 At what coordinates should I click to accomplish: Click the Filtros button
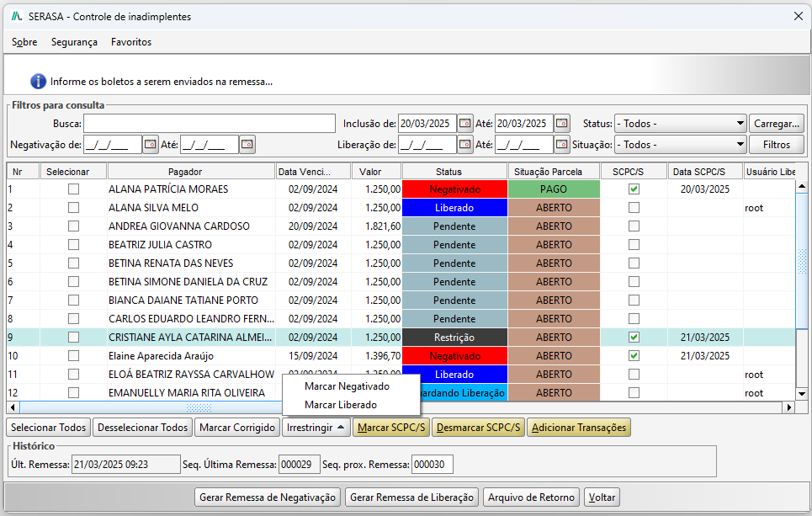coord(777,145)
